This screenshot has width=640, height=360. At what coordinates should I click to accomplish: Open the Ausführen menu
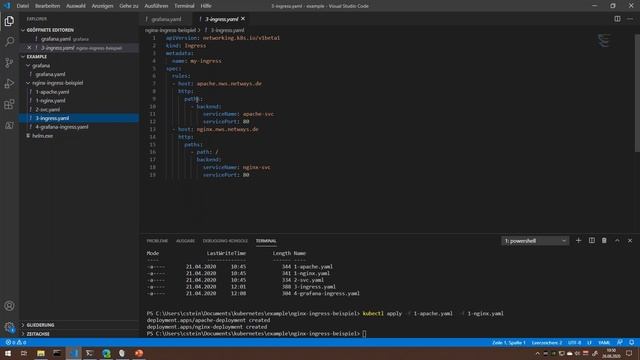(156, 6)
